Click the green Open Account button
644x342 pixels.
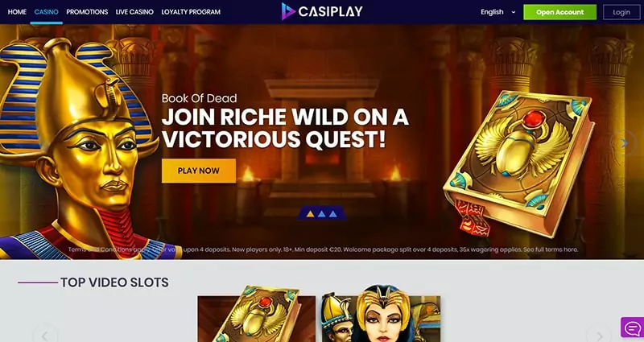click(559, 12)
